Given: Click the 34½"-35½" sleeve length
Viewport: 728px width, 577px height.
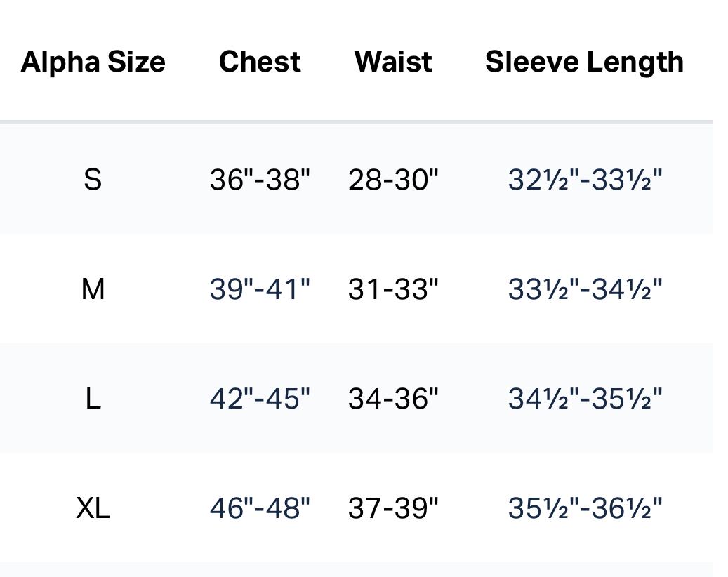Looking at the screenshot, I should click(585, 399).
